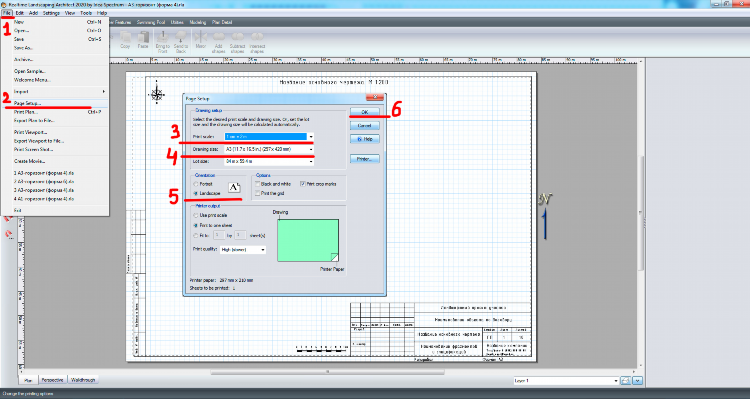
Task: Switch to the Walkthrough view tab
Action: pyautogui.click(x=83, y=380)
